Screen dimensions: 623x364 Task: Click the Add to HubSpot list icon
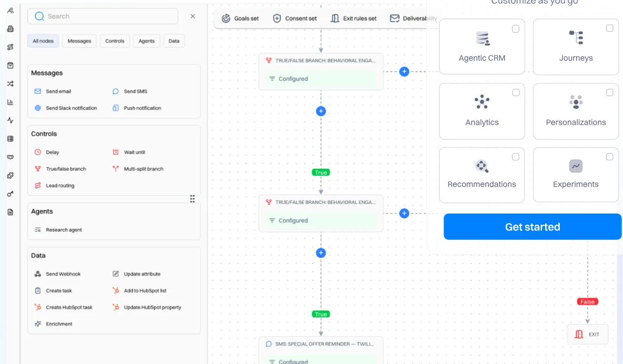point(116,291)
